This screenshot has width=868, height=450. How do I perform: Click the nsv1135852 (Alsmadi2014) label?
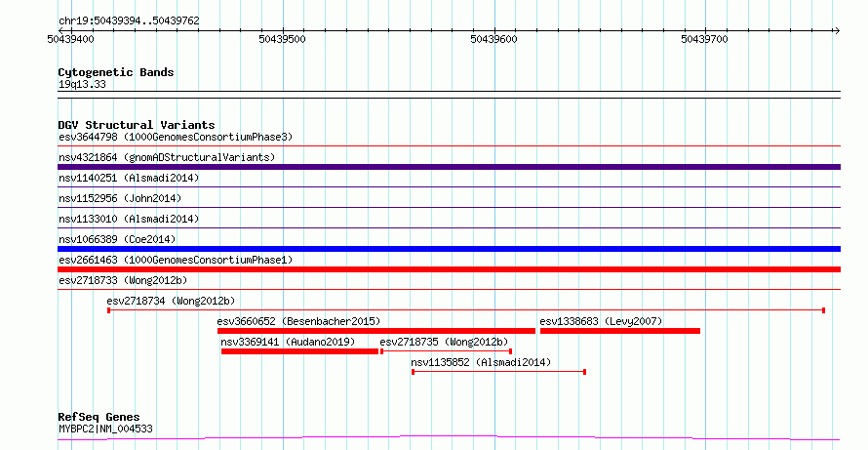(x=481, y=362)
